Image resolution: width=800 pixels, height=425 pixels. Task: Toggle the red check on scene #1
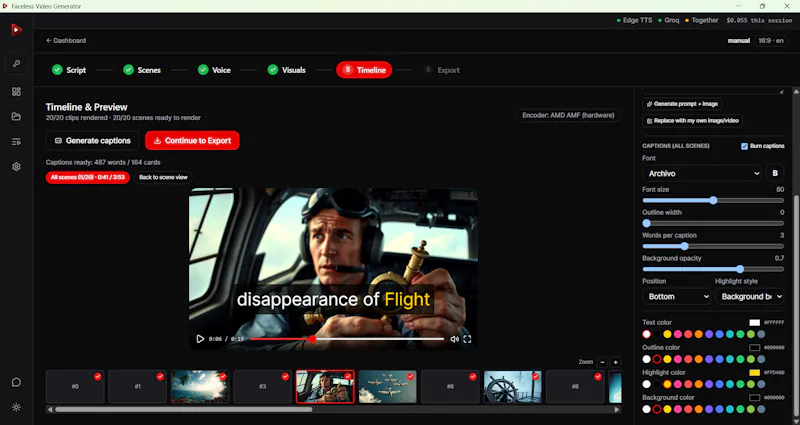pos(160,377)
